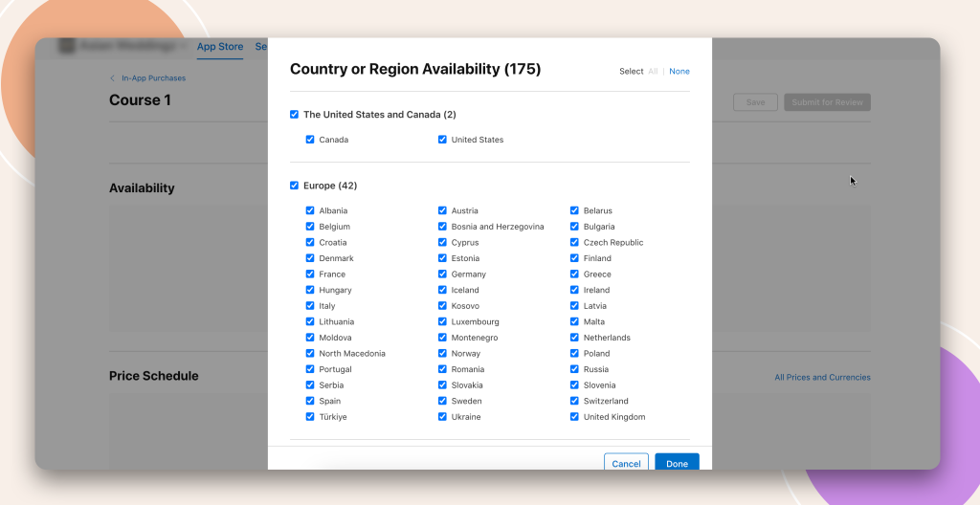Toggle The United States and Canada group checkbox
Image resolution: width=980 pixels, height=505 pixels.
(295, 115)
